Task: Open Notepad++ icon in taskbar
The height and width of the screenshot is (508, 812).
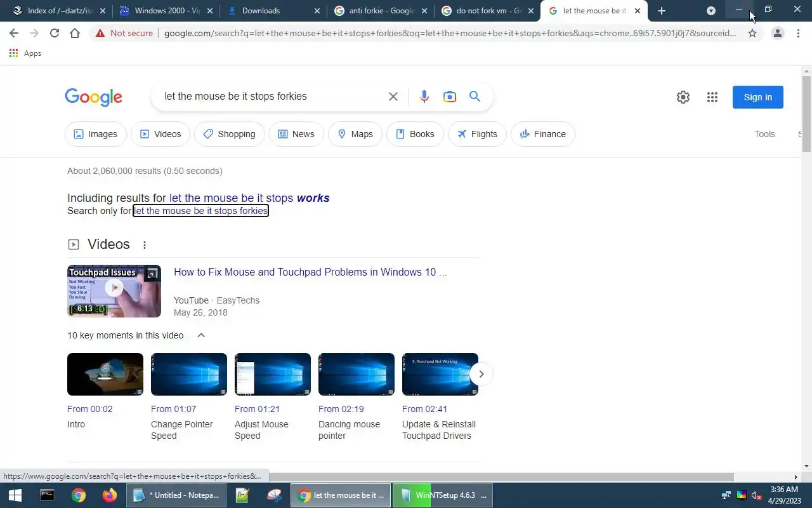Action: [x=242, y=495]
